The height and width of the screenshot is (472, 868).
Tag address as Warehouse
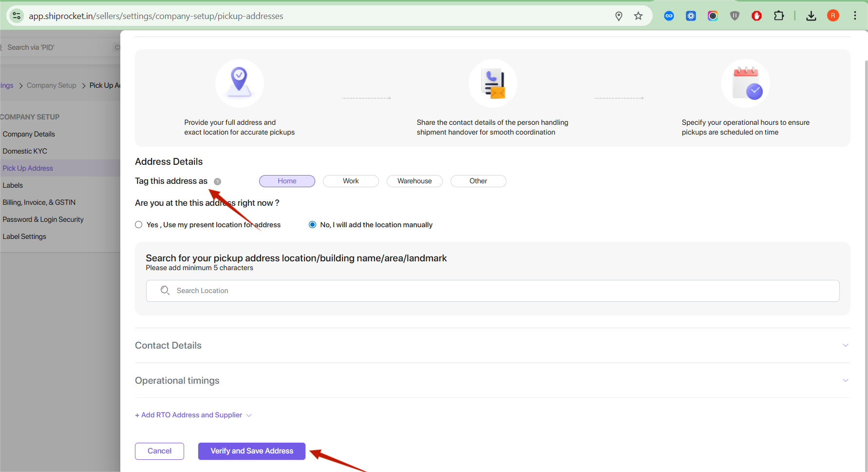point(414,181)
